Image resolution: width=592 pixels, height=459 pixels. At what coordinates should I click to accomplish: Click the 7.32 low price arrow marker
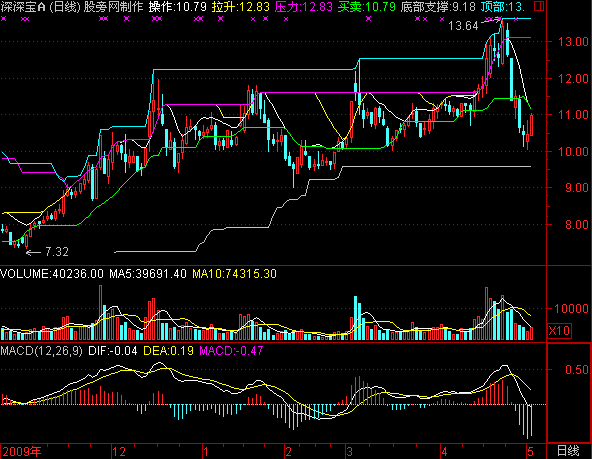tap(47, 252)
